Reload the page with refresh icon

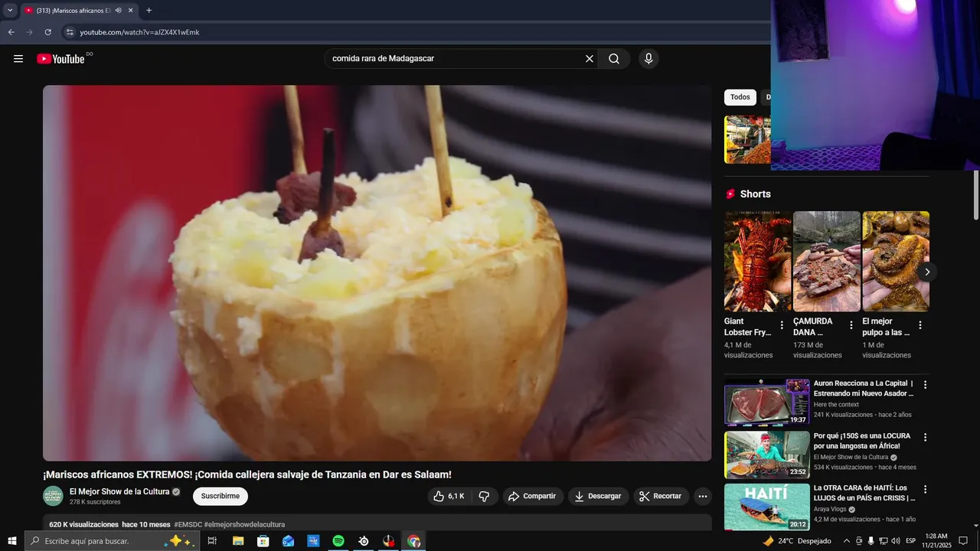coord(47,32)
